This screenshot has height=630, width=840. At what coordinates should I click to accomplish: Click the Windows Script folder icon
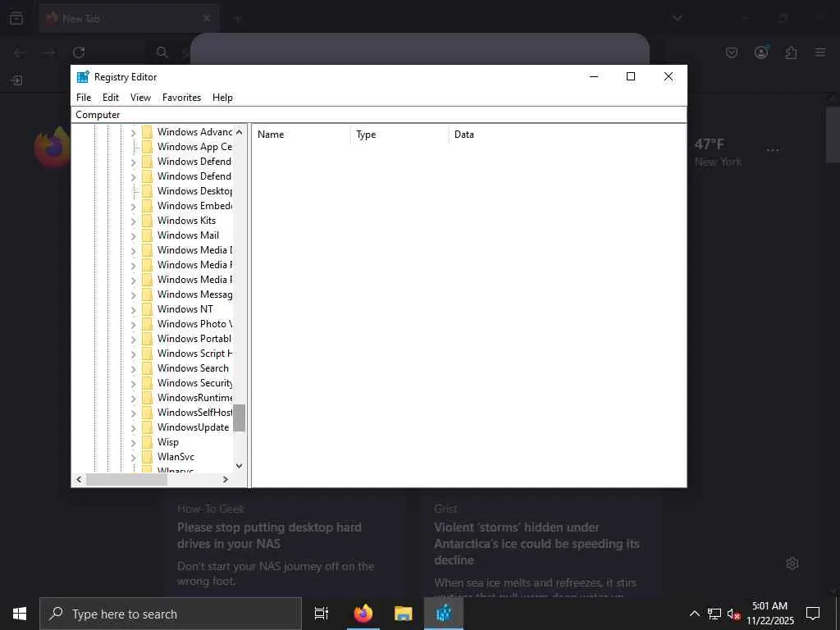pos(148,354)
